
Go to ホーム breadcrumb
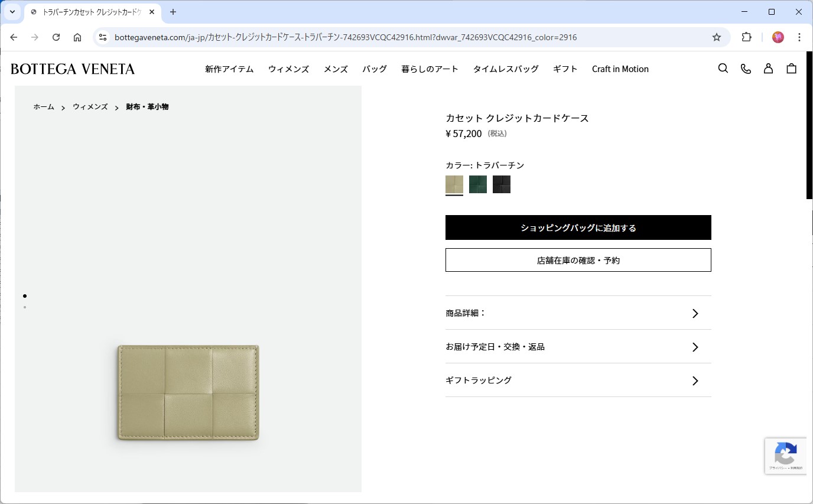(44, 107)
